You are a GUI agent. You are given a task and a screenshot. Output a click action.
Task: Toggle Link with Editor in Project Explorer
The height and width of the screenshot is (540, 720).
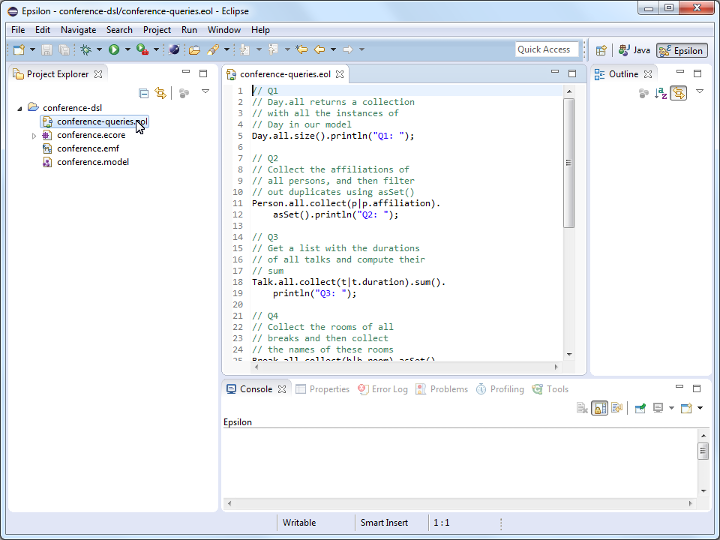[159, 93]
